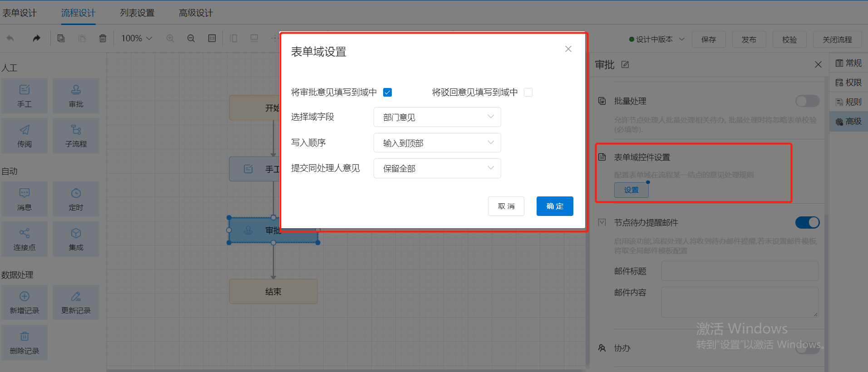868x372 pixels.
Task: Switch to the 表单设计 tab
Action: [x=19, y=13]
